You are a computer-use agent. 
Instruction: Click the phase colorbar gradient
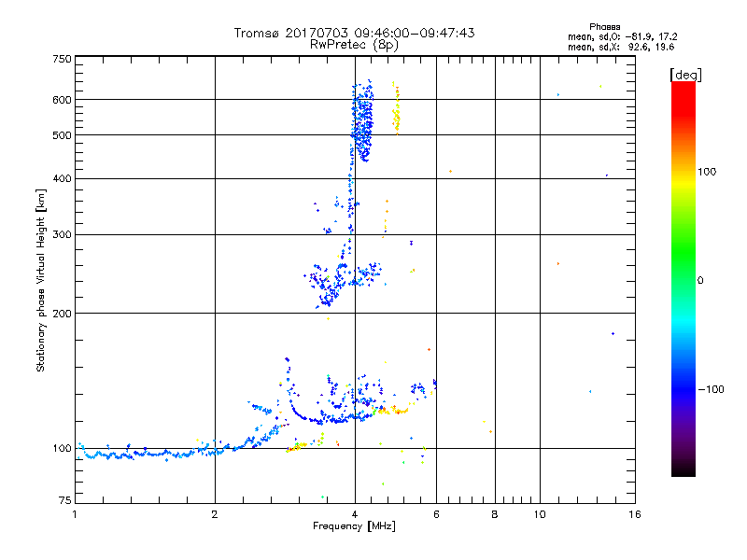click(684, 279)
